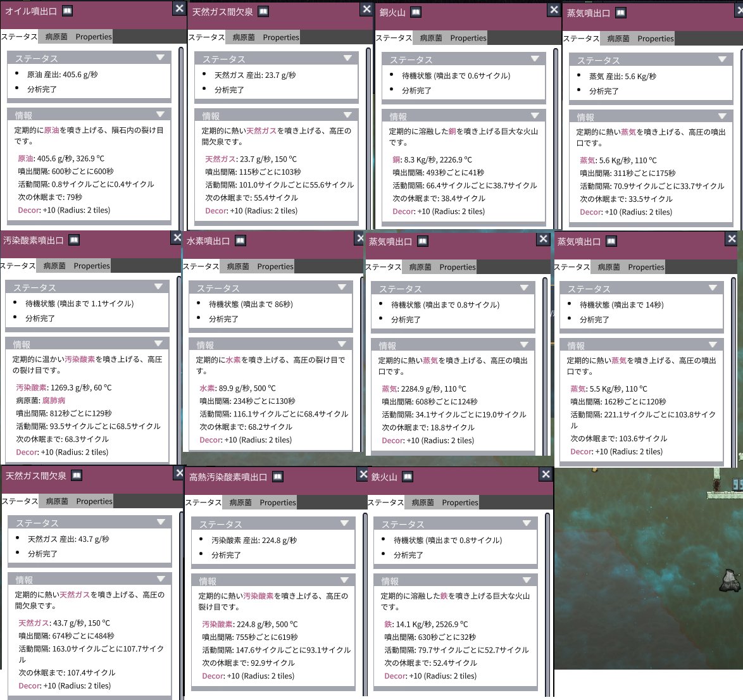Collapse ステータス section in オイル噴出口 panel
Screen dimensions: 743x700
(x=160, y=58)
